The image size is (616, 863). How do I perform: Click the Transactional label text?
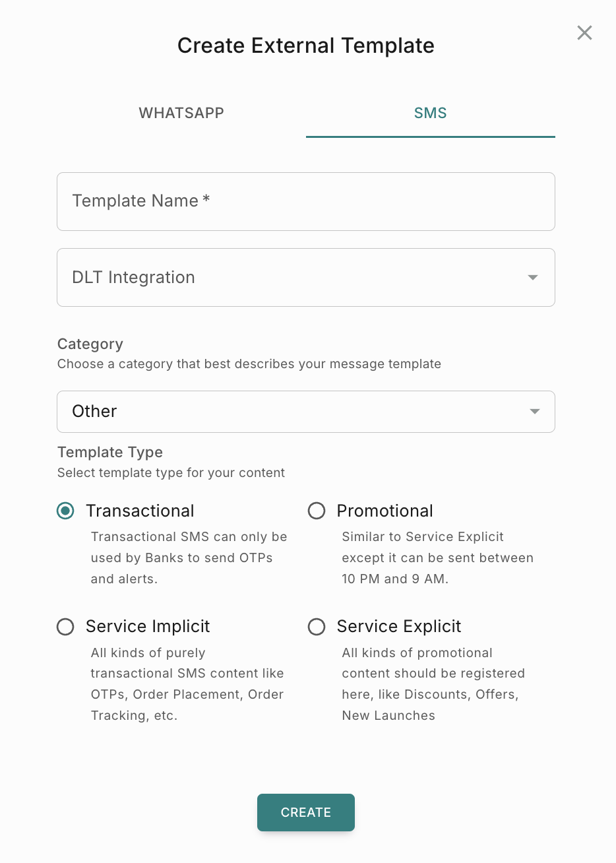[x=140, y=511]
